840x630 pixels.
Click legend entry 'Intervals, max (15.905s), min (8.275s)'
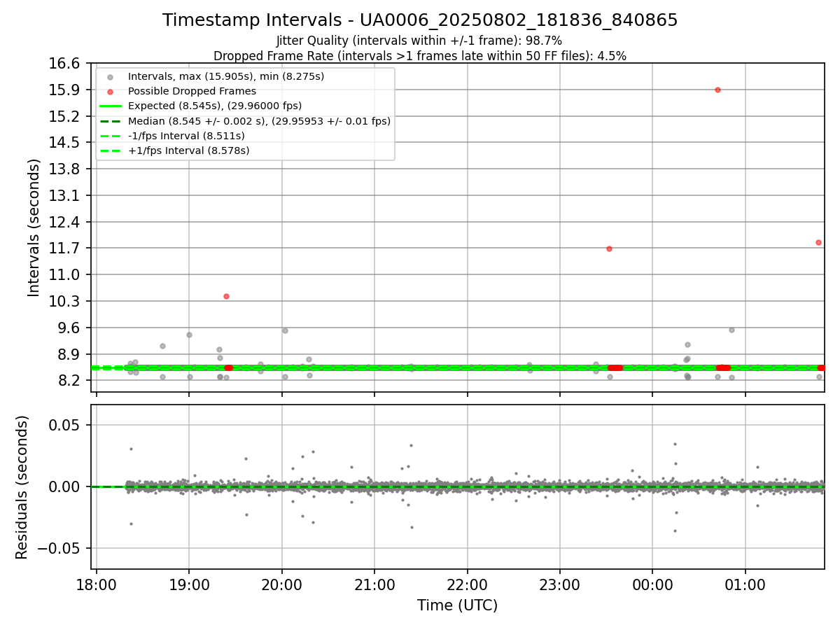pos(226,76)
